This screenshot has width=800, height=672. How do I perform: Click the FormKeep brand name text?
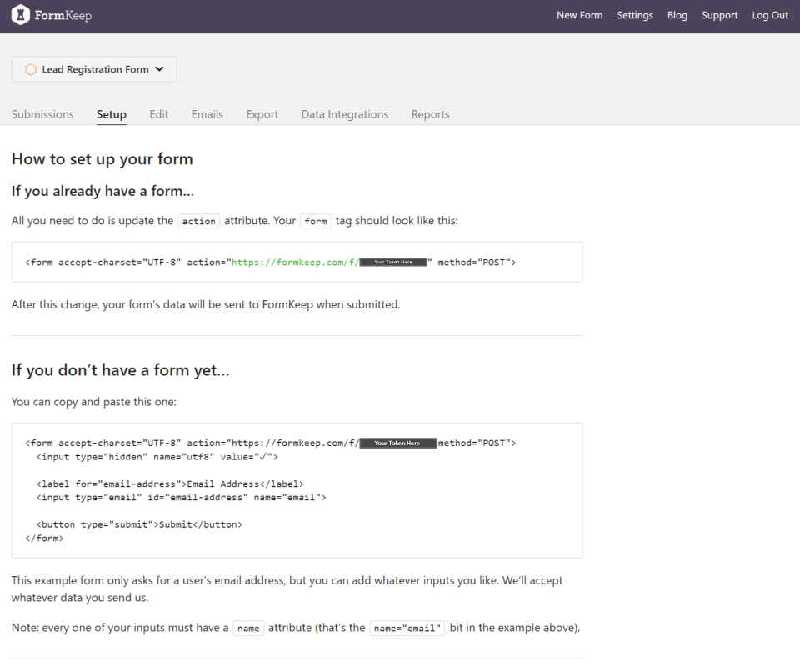[62, 16]
